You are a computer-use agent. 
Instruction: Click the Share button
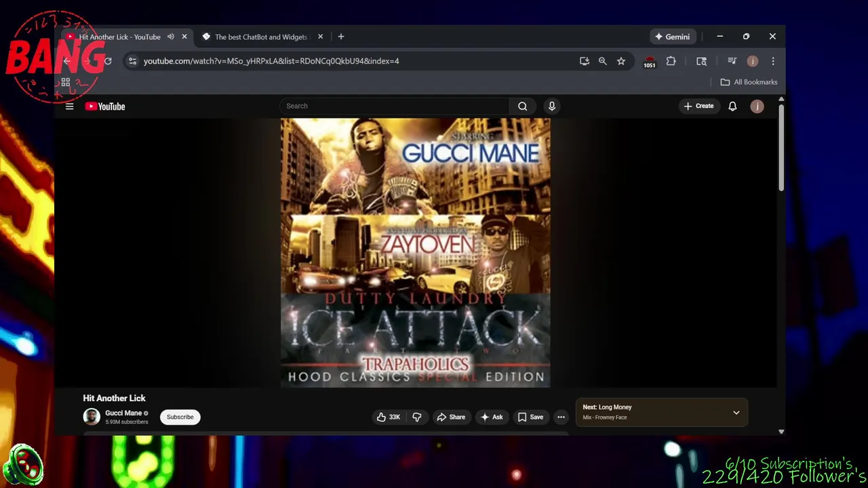(x=450, y=417)
